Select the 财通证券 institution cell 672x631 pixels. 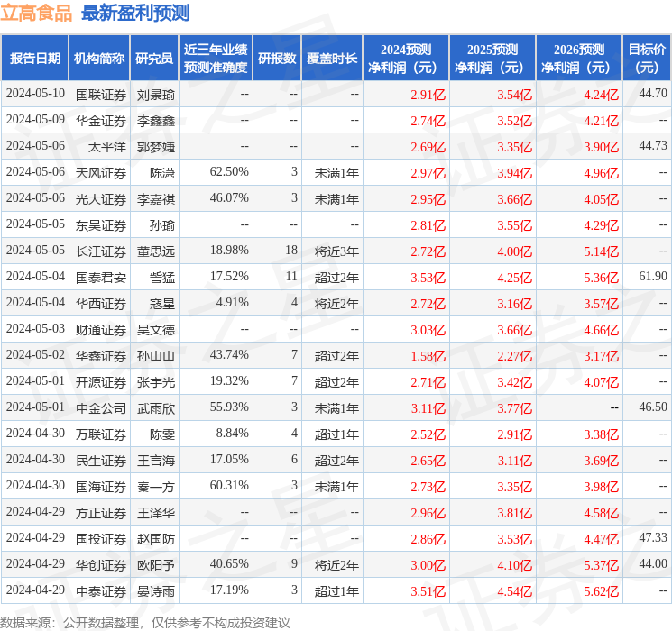coord(101,330)
